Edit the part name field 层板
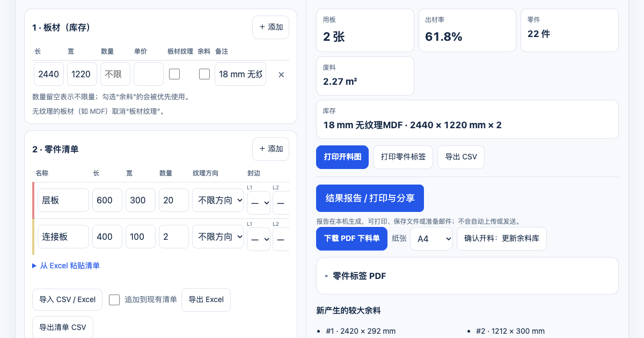The width and height of the screenshot is (644, 338). point(63,200)
